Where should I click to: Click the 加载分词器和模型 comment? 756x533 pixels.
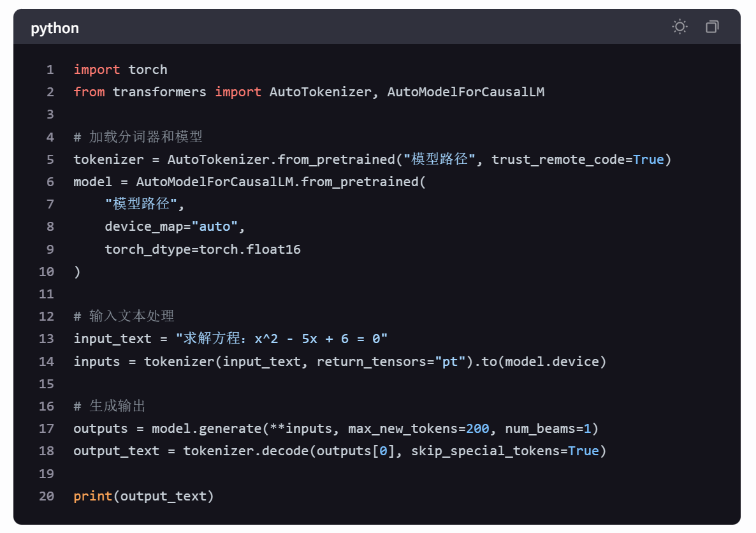[x=145, y=137]
